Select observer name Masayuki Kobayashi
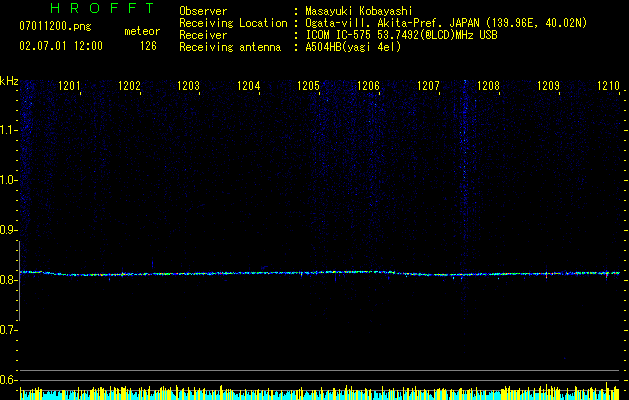Image resolution: width=629 pixels, height=400 pixels. 359,11
